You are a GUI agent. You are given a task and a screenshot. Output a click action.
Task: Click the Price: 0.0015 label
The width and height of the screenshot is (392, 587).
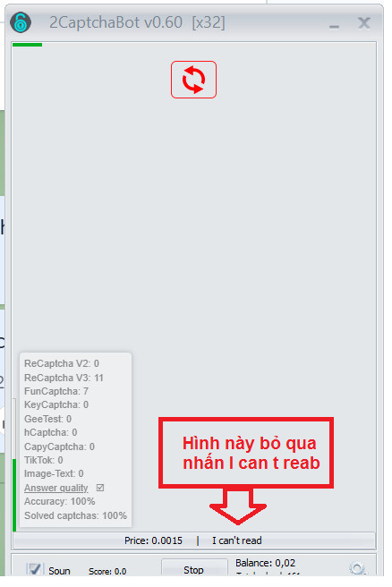[154, 540]
